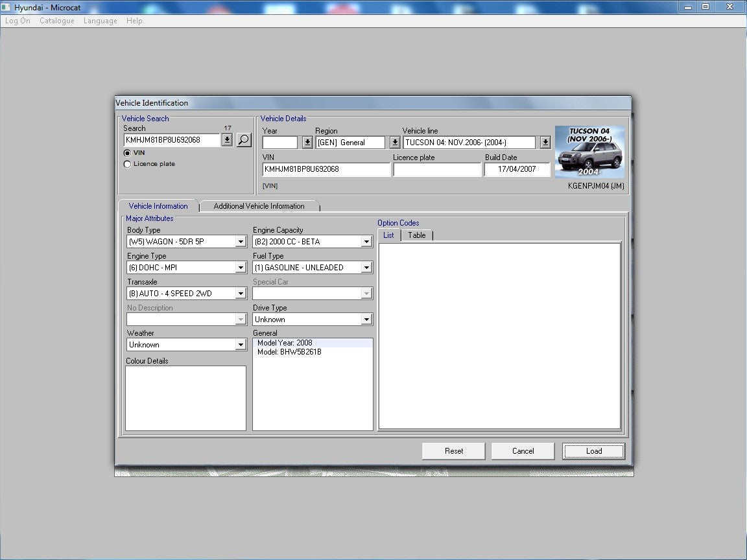Click the magnifier search icon
This screenshot has height=560, width=747.
(244, 140)
